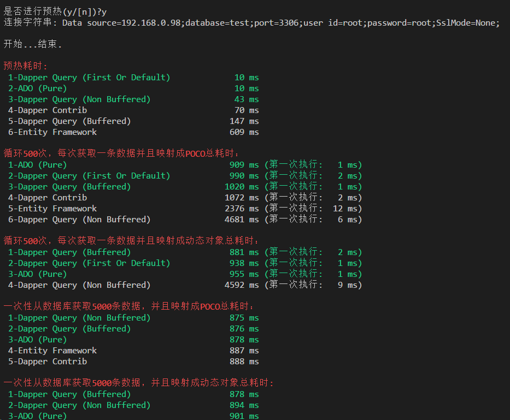This screenshot has height=420, width=510.
Task: Select the '4-Dapper Contrib' 70 ms row
Action: pos(133,110)
